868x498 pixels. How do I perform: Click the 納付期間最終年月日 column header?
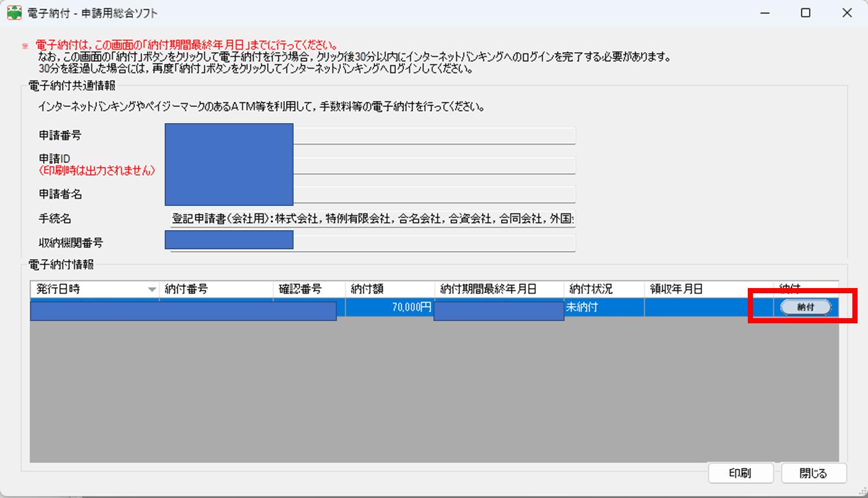point(499,289)
